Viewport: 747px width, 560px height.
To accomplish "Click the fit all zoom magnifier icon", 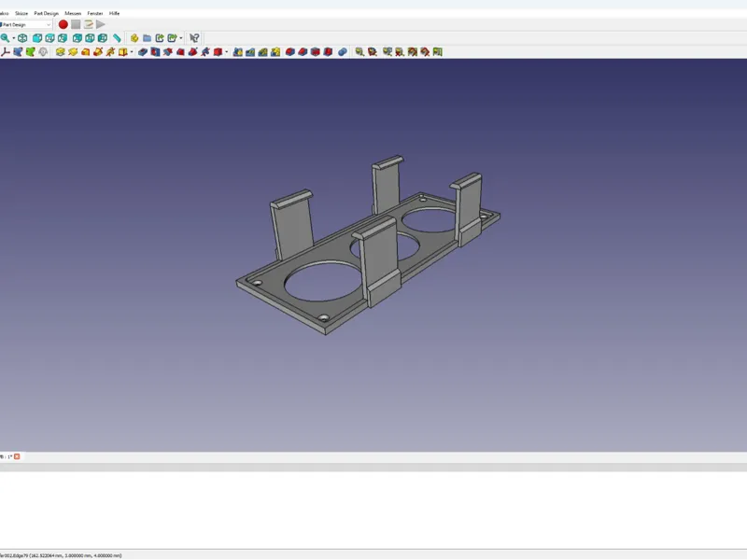I will coord(6,38).
